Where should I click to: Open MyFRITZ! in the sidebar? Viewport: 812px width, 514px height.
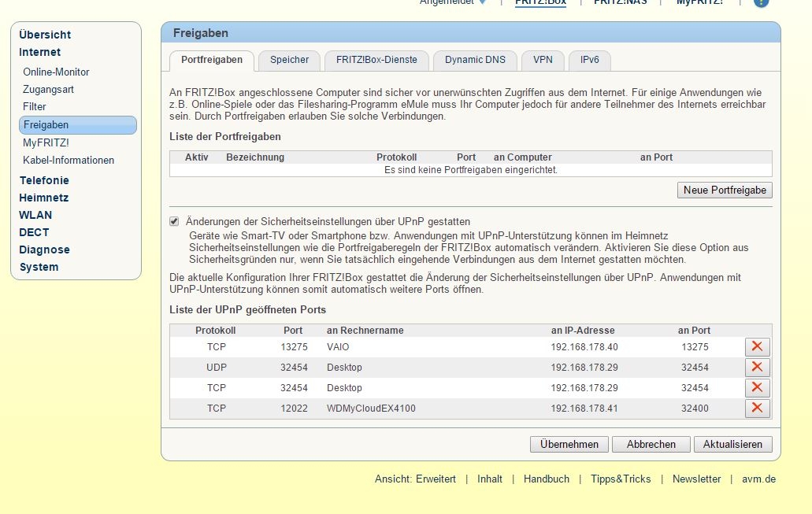click(x=46, y=142)
